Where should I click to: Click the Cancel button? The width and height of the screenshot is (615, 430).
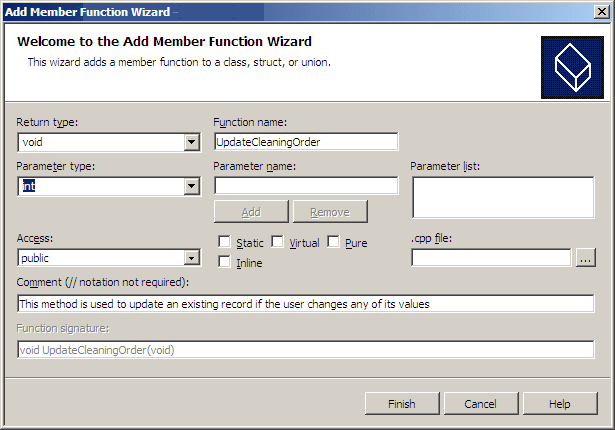pos(481,403)
